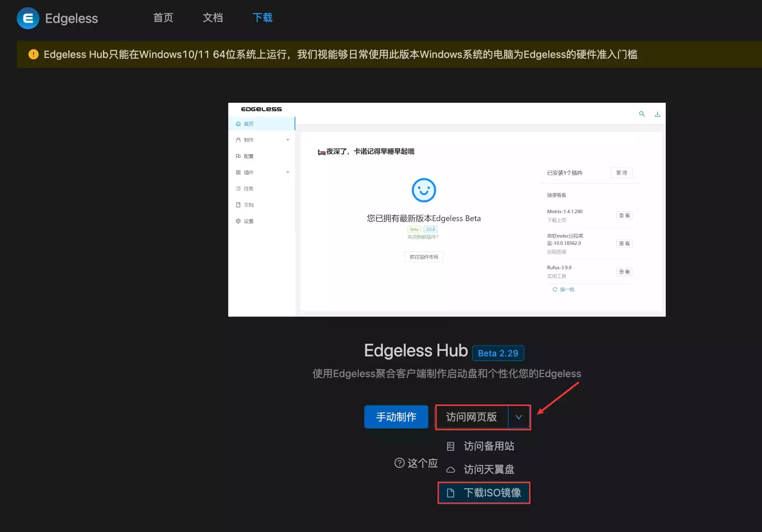Switch to the 首页 navigation tab
This screenshot has width=762, height=532.
(x=163, y=17)
